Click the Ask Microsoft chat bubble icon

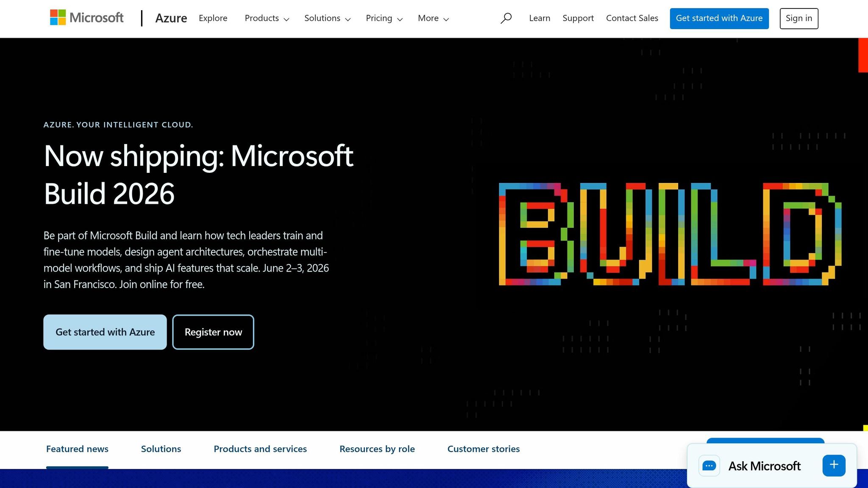pyautogui.click(x=709, y=466)
